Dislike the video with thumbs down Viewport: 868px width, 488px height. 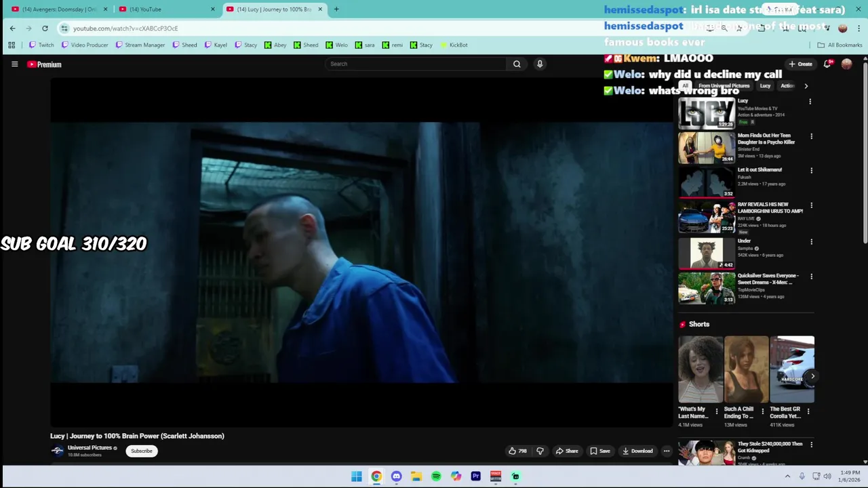(540, 451)
